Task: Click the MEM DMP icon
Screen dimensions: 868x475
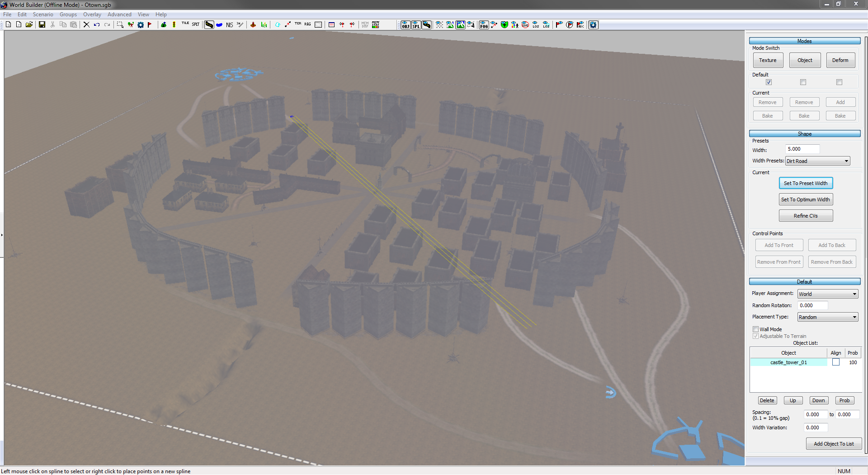Action: click(x=365, y=24)
